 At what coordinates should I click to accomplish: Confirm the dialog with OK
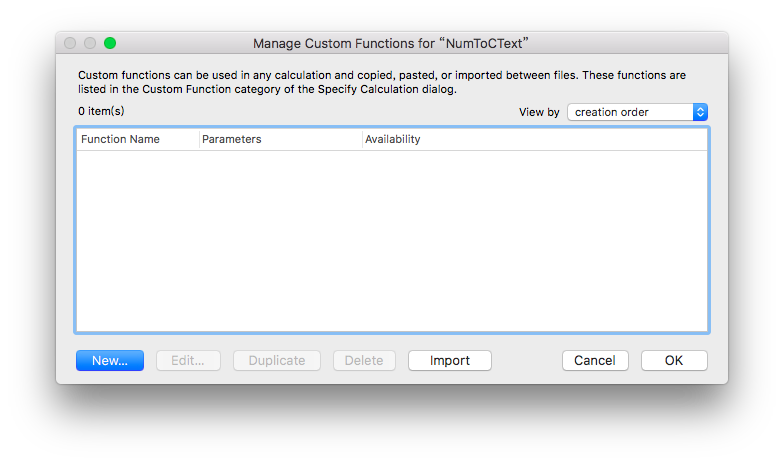(674, 360)
